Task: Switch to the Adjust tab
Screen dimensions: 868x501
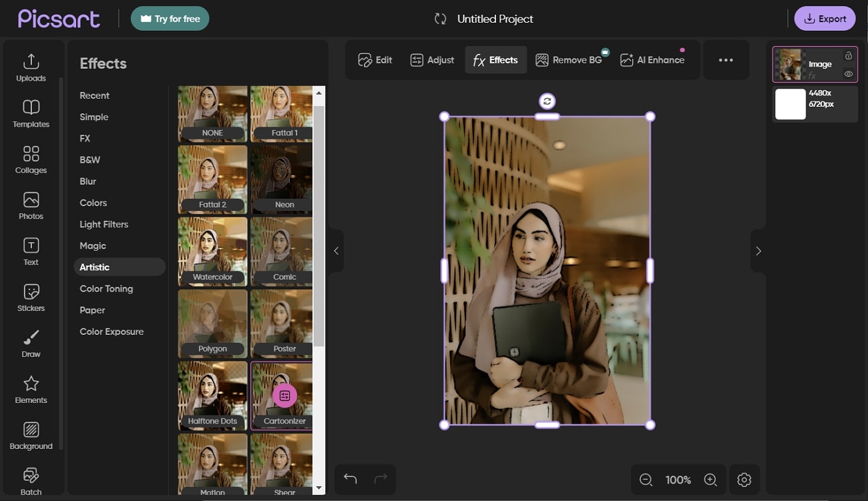Action: (432, 60)
